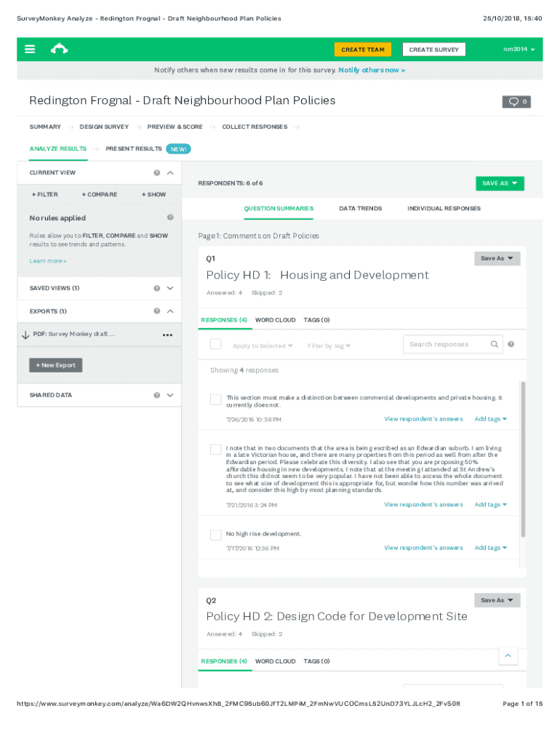The image size is (560, 745).
Task: Click the SurveyMonkey logo icon
Action: [x=59, y=49]
